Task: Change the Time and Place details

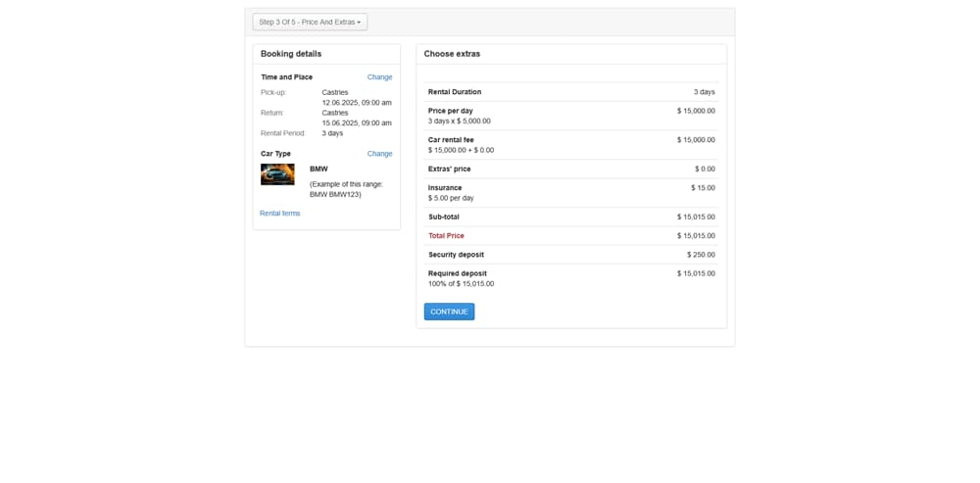Action: click(379, 76)
